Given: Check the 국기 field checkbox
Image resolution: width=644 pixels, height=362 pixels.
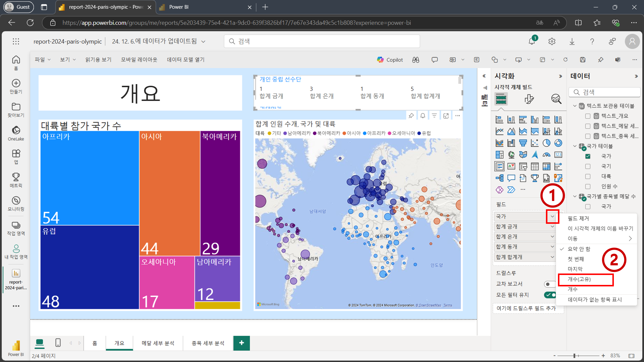Looking at the screenshot, I should (588, 166).
